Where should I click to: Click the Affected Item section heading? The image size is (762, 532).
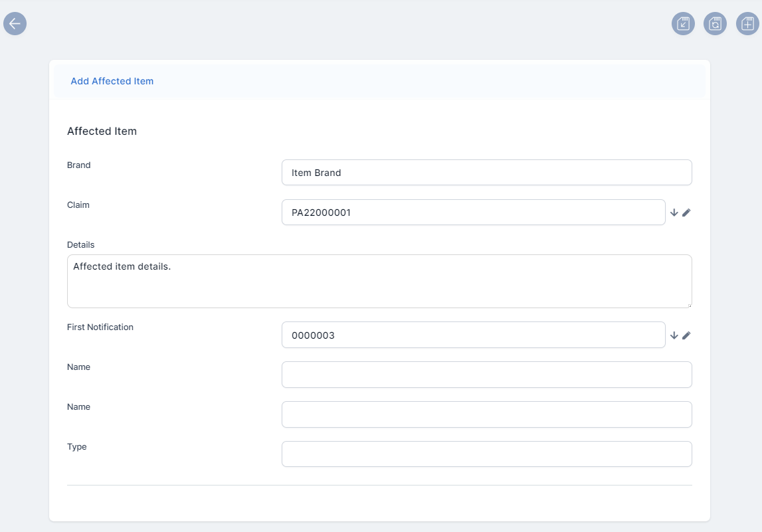pyautogui.click(x=102, y=132)
